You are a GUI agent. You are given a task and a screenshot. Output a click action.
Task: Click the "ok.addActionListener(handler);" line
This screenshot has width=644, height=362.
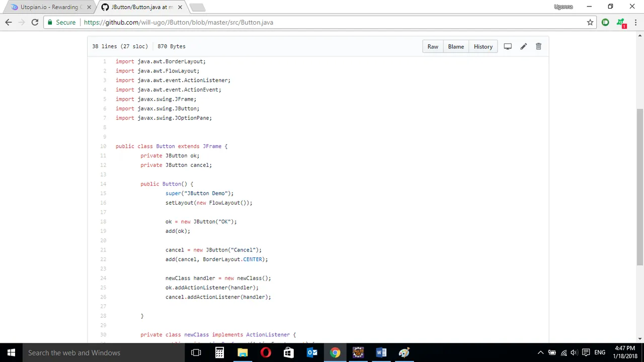(212, 288)
